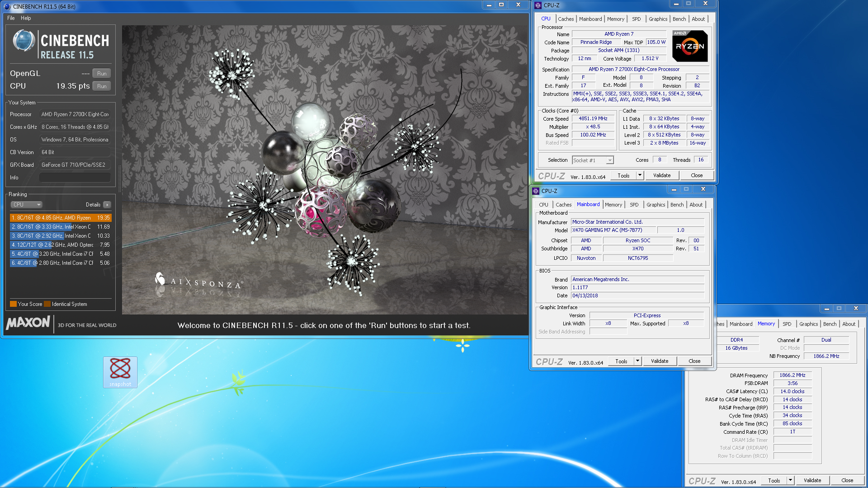Viewport: 868px width, 488px height.
Task: Switch to Memory tab in top CPU-Z
Action: [616, 19]
